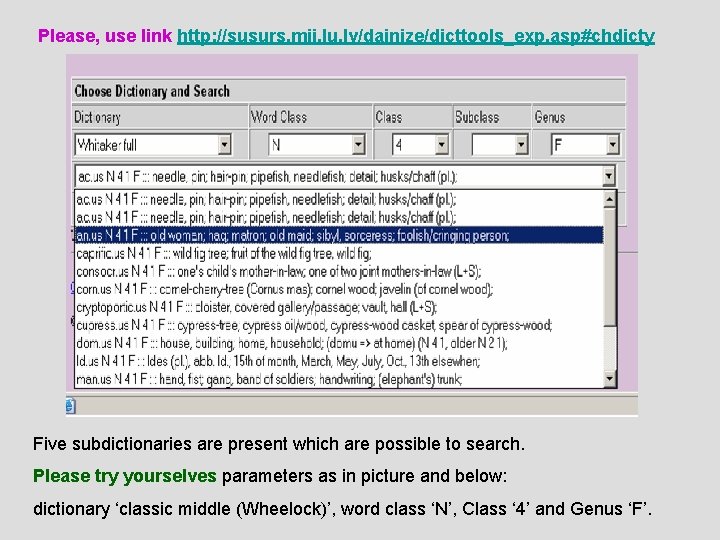This screenshot has width=720, height=540.
Task: Collapse the word list combo box arrow
Action: [x=608, y=176]
